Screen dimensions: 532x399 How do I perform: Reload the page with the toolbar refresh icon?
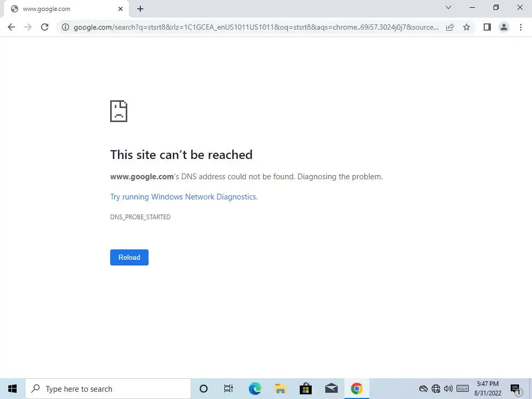[x=45, y=27]
